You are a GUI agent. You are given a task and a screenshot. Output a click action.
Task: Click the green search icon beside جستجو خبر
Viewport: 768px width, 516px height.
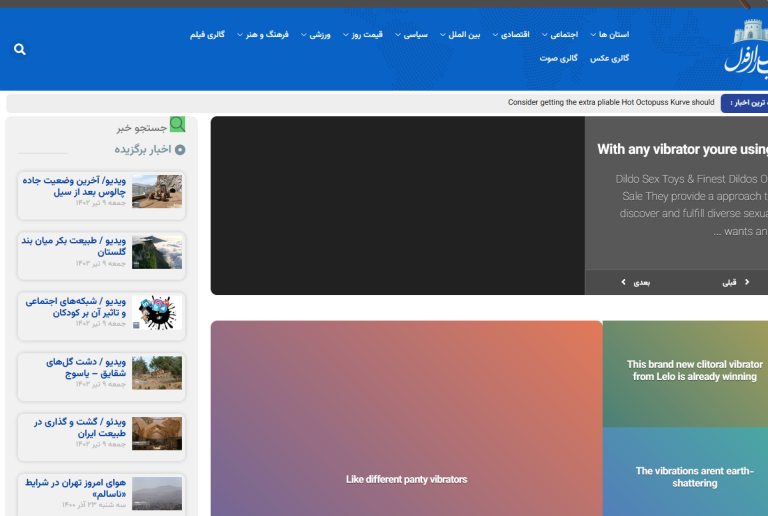click(x=177, y=124)
